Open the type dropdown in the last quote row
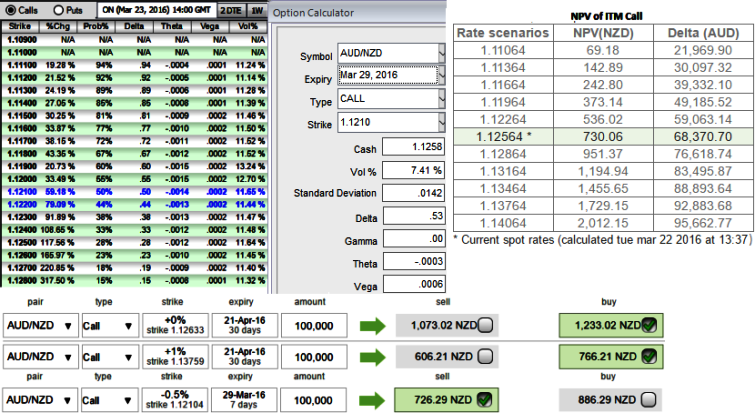 (128, 400)
